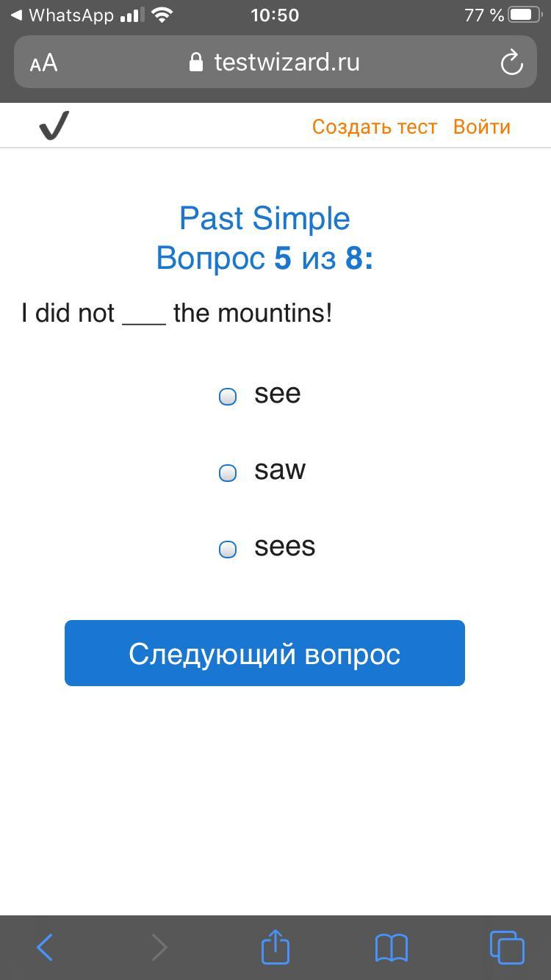This screenshot has height=980, width=551.
Task: Tap the Safari forward arrow
Action: tap(159, 947)
